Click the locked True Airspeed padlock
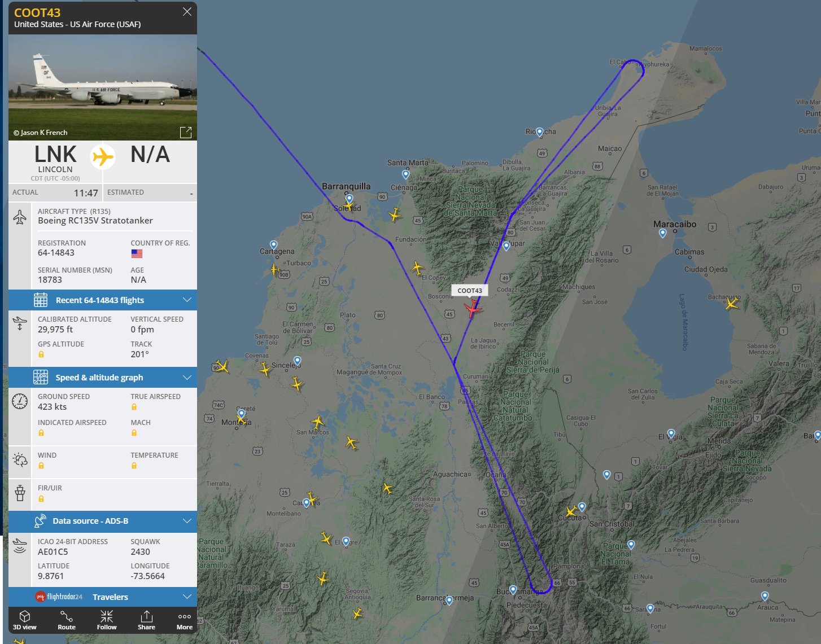 [x=134, y=407]
